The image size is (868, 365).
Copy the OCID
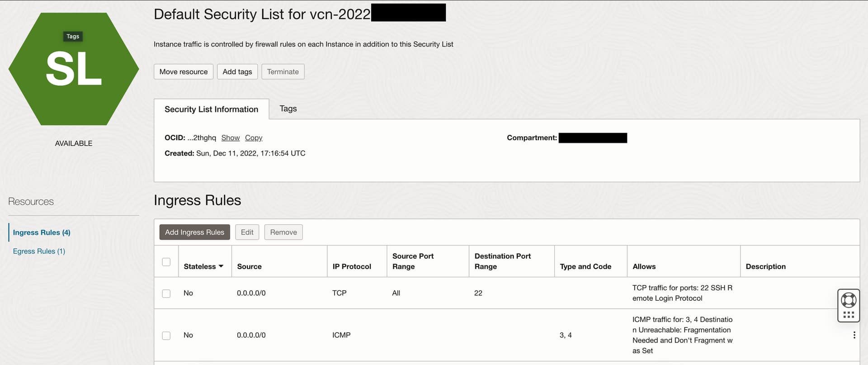pyautogui.click(x=254, y=137)
